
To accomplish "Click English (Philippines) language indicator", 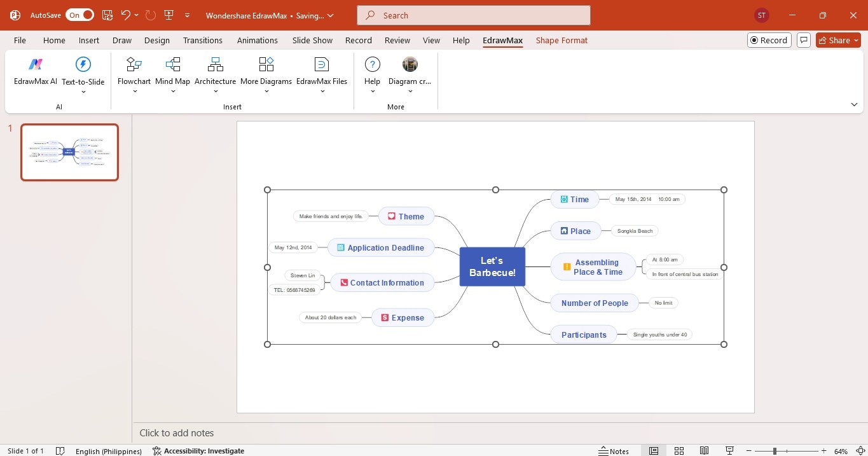I will (109, 451).
